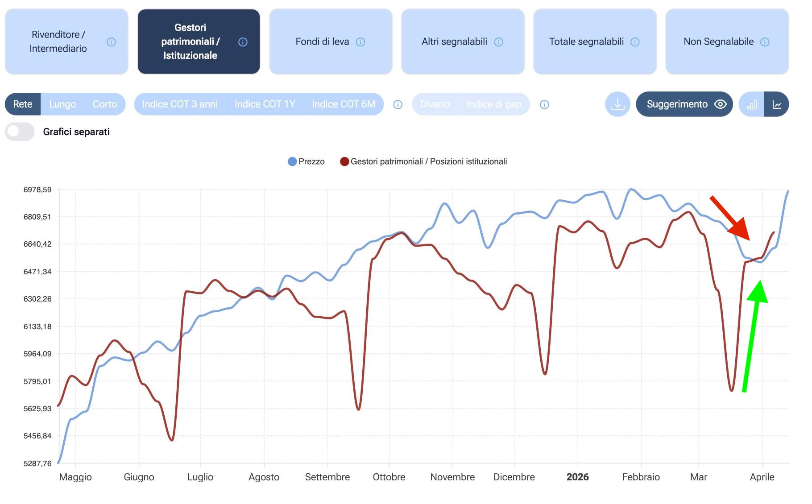Switch to bar chart view icon

coord(752,104)
